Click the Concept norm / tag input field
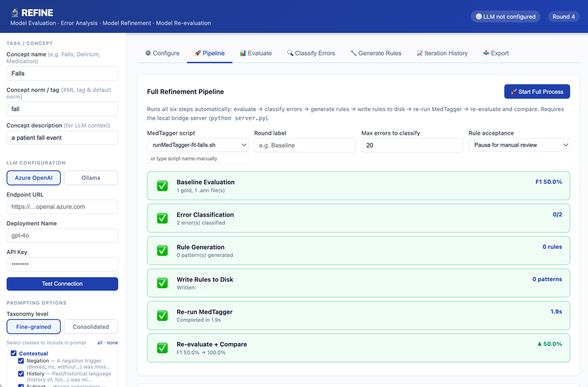 (x=62, y=109)
